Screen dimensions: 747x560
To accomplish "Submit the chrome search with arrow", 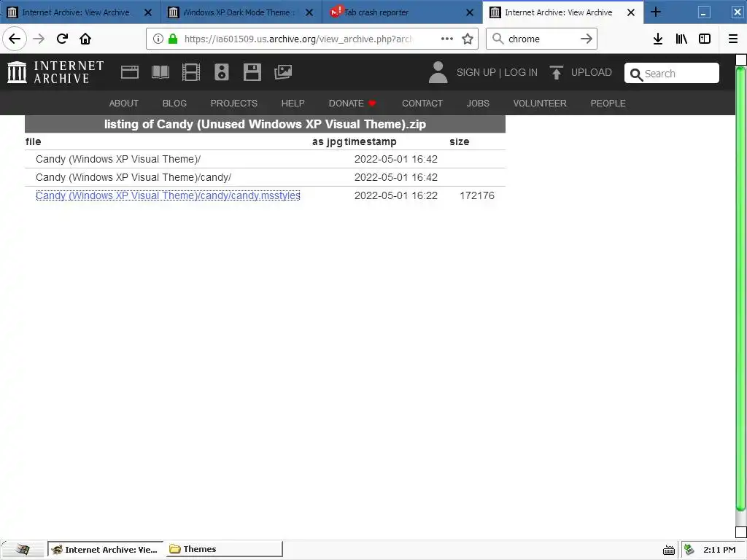I will click(x=586, y=39).
